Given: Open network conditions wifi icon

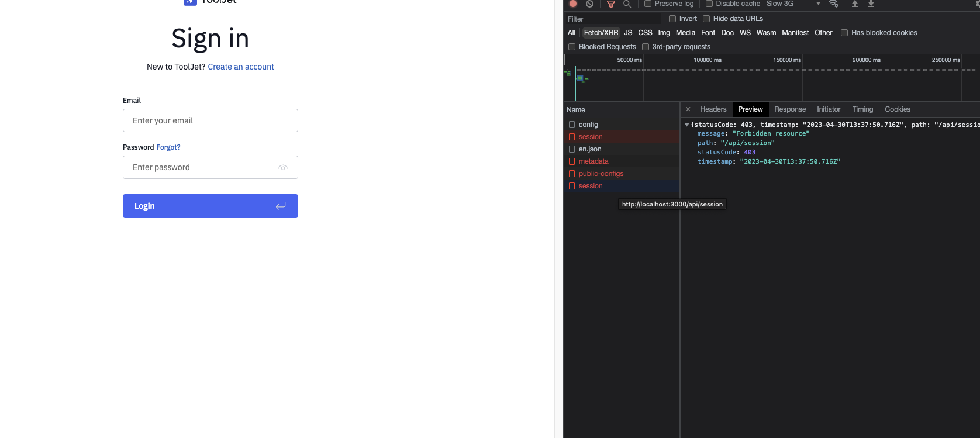Looking at the screenshot, I should 834,4.
